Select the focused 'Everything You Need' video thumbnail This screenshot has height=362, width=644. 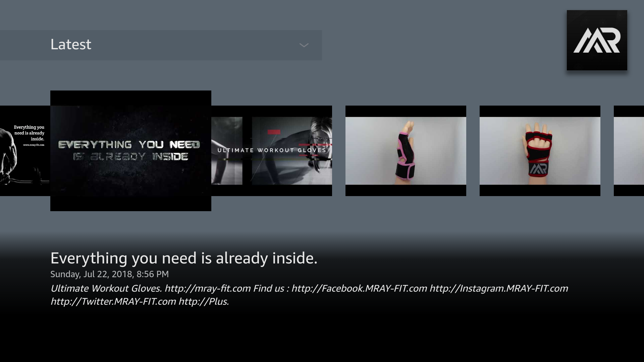click(131, 150)
